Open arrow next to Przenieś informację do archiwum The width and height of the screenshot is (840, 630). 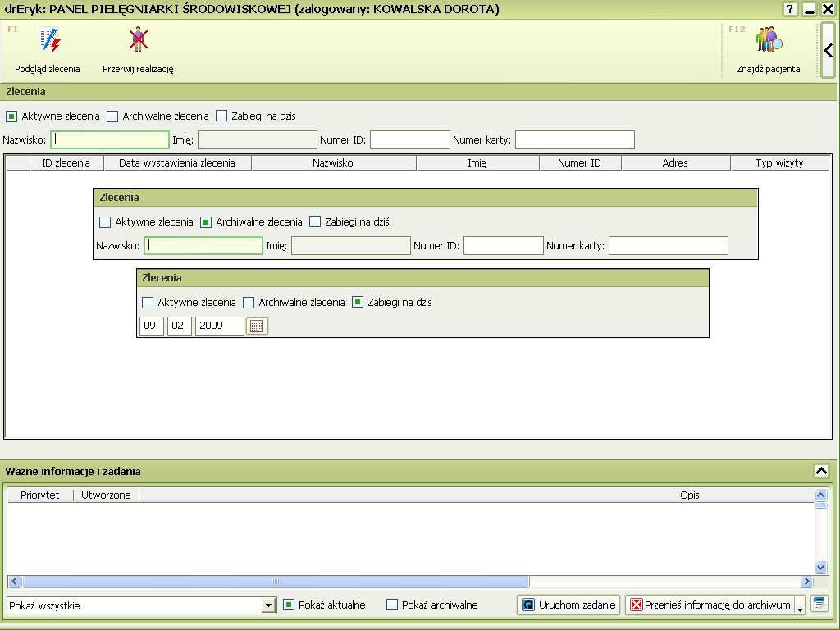tap(801, 606)
